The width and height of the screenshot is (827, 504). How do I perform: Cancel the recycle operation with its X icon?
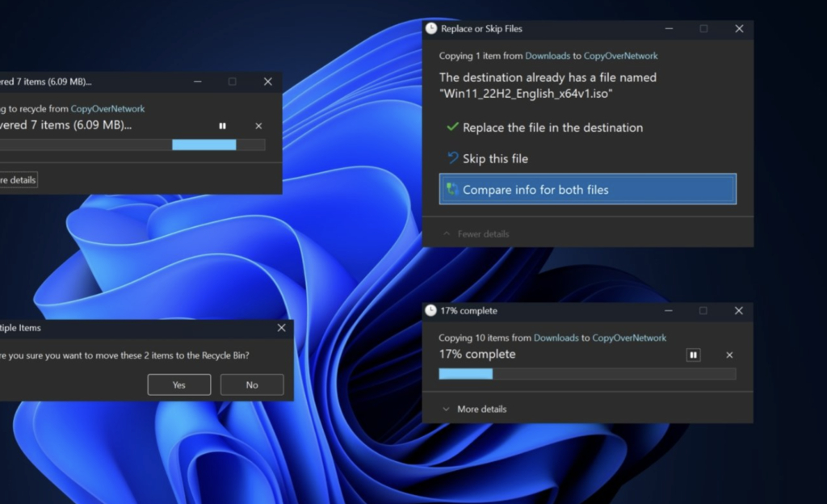click(258, 126)
